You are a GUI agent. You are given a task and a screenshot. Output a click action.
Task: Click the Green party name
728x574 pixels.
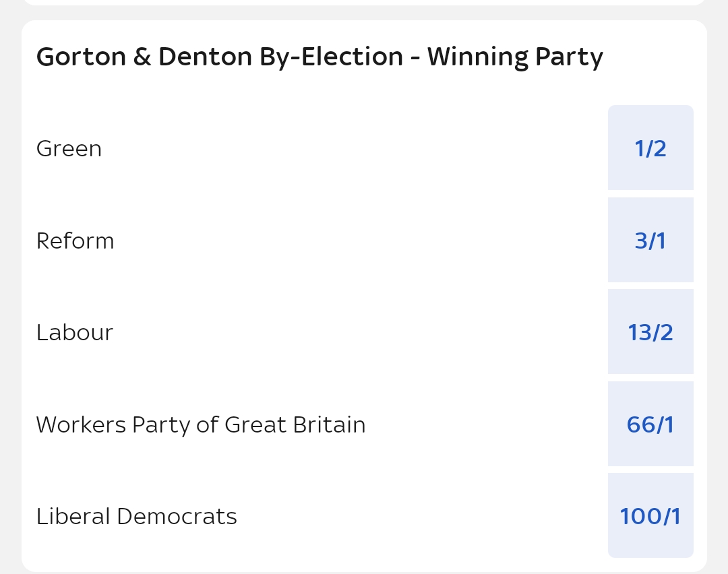coord(69,149)
